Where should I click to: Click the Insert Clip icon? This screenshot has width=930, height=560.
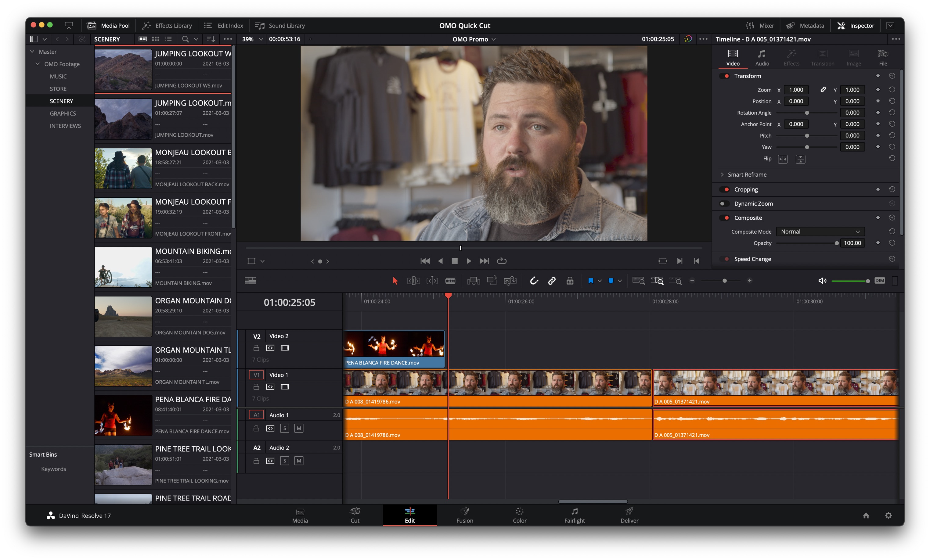point(473,281)
